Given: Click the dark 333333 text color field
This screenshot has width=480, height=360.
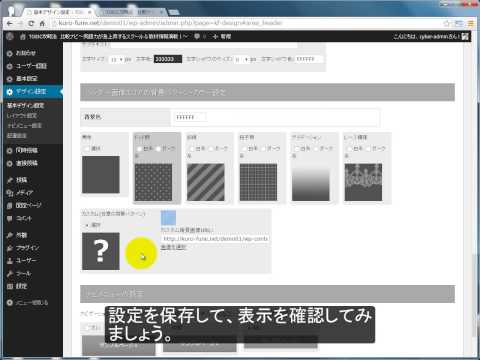Looking at the screenshot, I should click(168, 59).
